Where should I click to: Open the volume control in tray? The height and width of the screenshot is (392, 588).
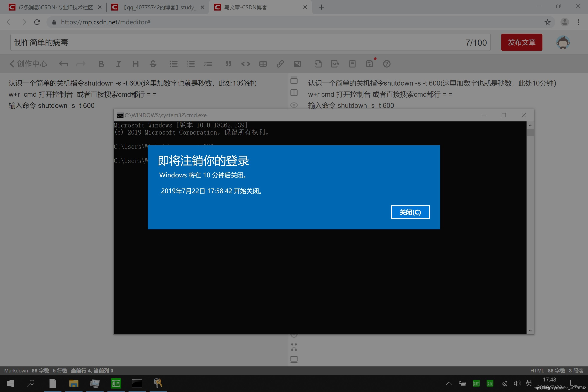pos(517,383)
